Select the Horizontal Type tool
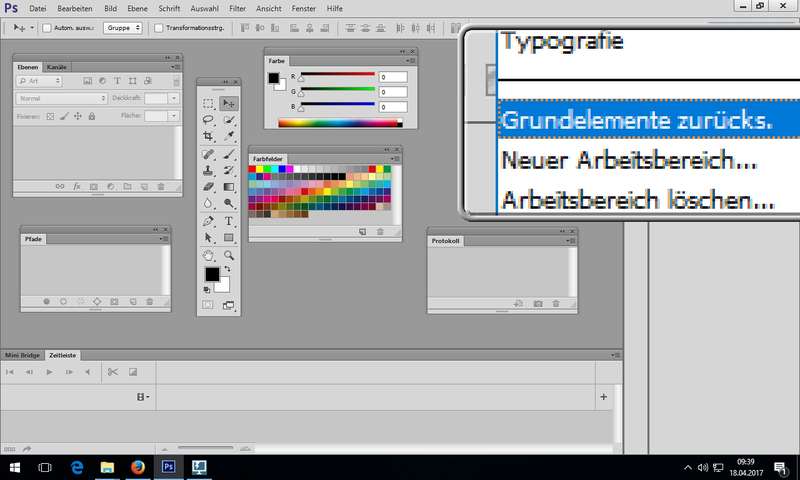This screenshot has height=480, width=800. [229, 221]
